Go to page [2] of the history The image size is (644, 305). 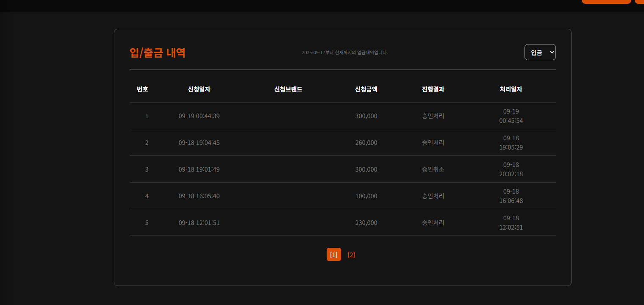[351, 255]
